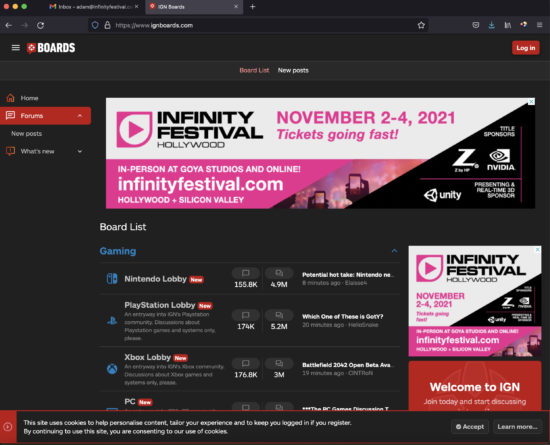Image resolution: width=550 pixels, height=445 pixels.
Task: Click the Xbox board icon
Action: [112, 369]
